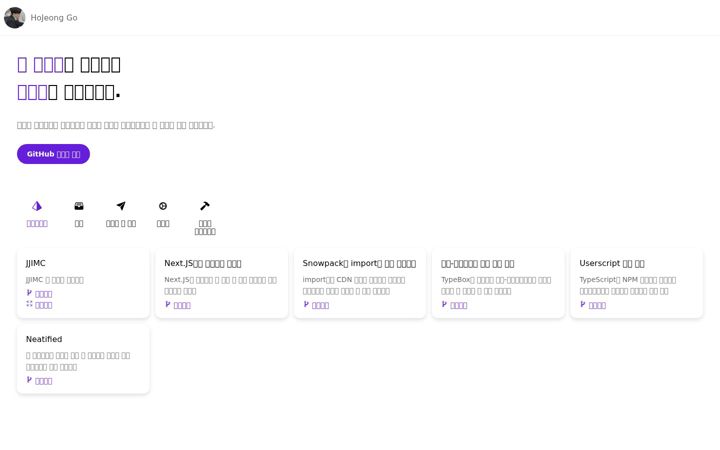The height and width of the screenshot is (450, 720).
Task: Click the gray Next.JS description text
Action: (x=220, y=285)
